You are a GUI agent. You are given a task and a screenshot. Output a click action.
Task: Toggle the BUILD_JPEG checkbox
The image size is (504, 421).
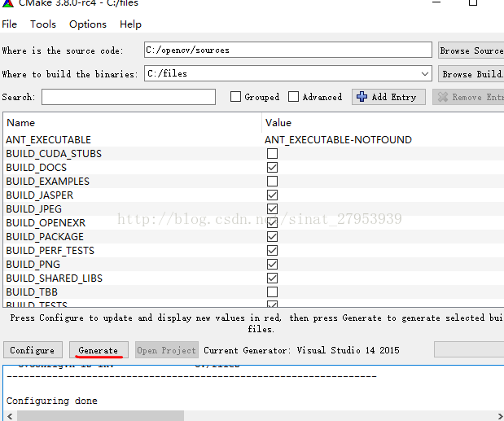click(272, 209)
